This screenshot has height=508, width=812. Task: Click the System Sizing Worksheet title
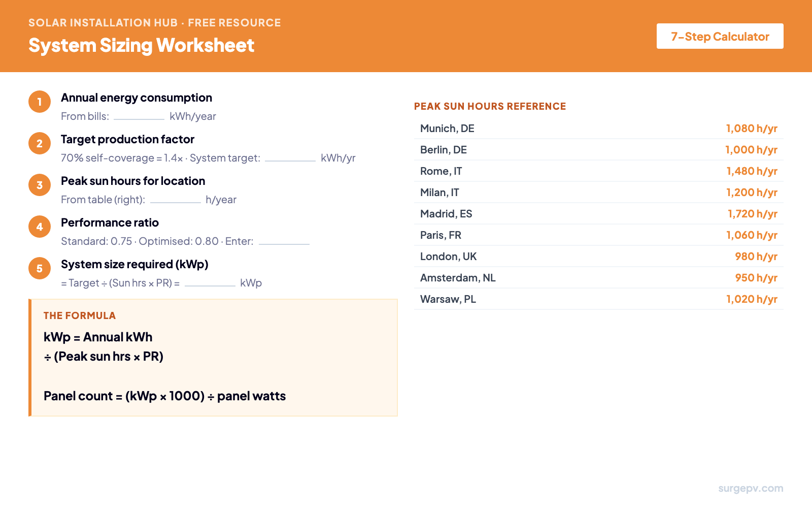tap(141, 46)
